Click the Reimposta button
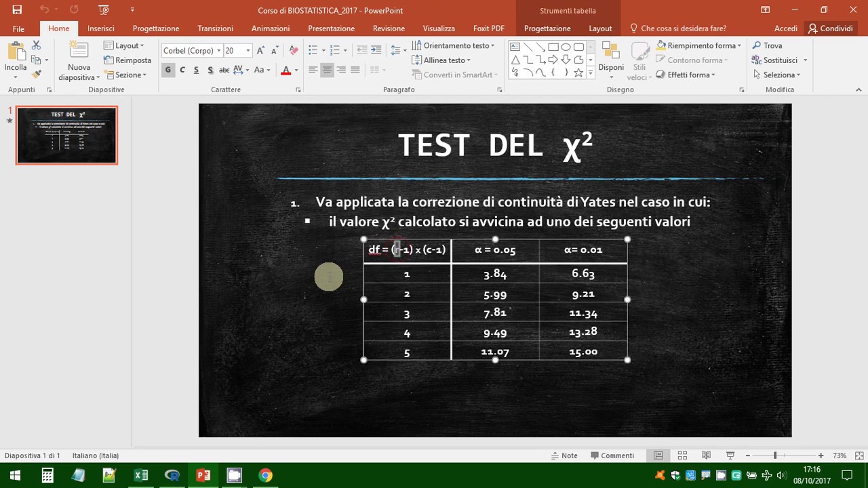This screenshot has height=488, width=868. [127, 60]
